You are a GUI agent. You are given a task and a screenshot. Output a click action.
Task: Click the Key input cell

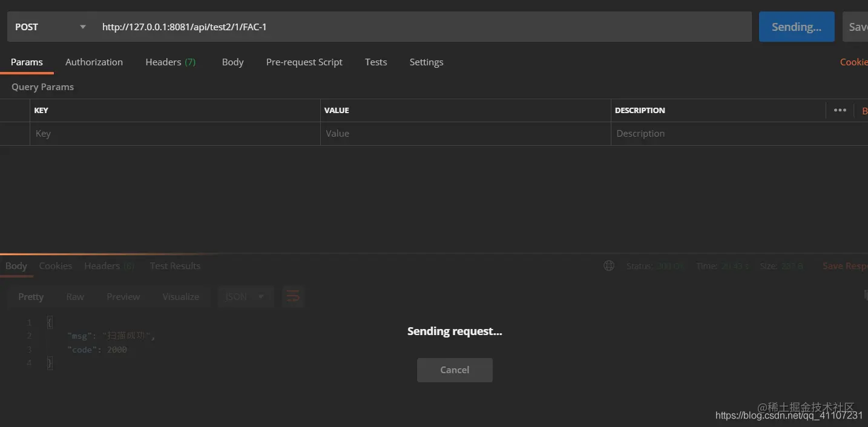point(175,134)
